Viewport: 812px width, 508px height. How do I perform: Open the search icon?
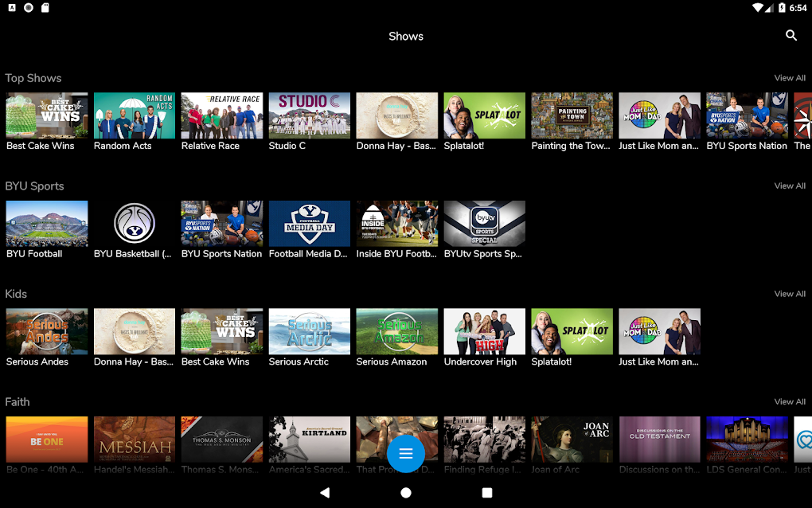791,35
